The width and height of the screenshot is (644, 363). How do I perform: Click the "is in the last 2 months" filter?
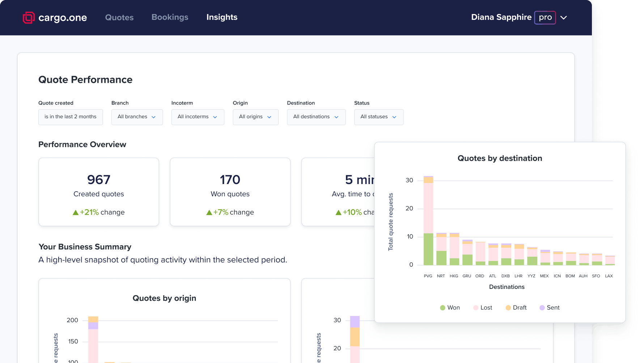click(70, 117)
